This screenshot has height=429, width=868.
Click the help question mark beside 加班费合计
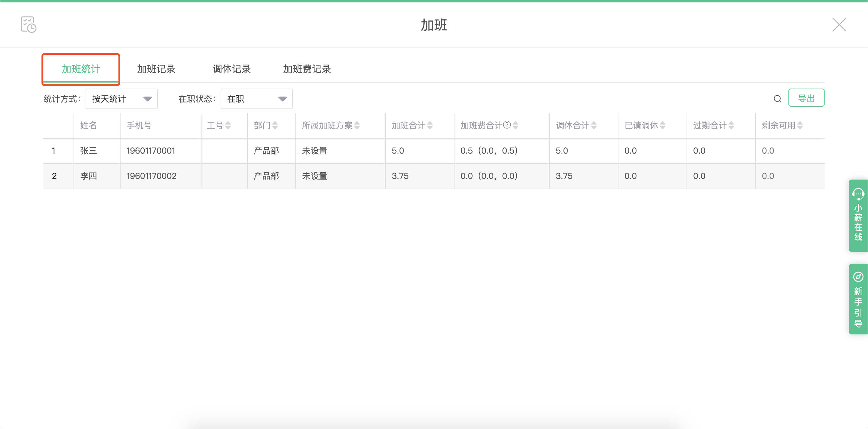coord(507,125)
